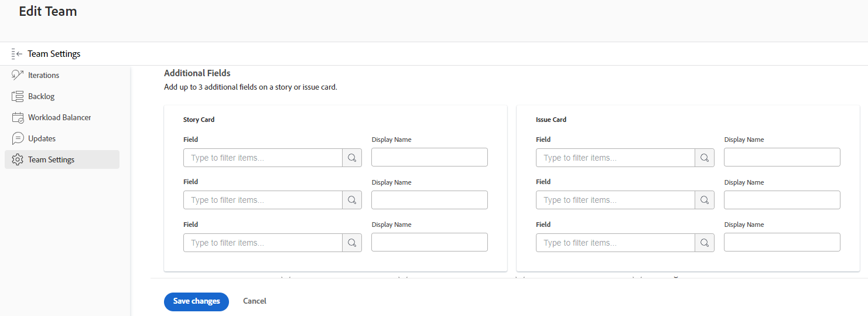Click search icon for first Story Card field

pos(352,158)
